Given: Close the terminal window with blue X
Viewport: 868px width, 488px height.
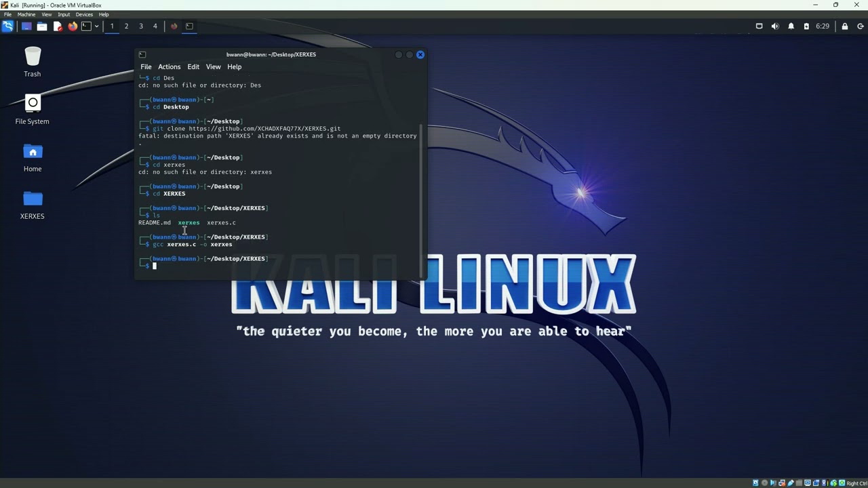Looking at the screenshot, I should (420, 54).
